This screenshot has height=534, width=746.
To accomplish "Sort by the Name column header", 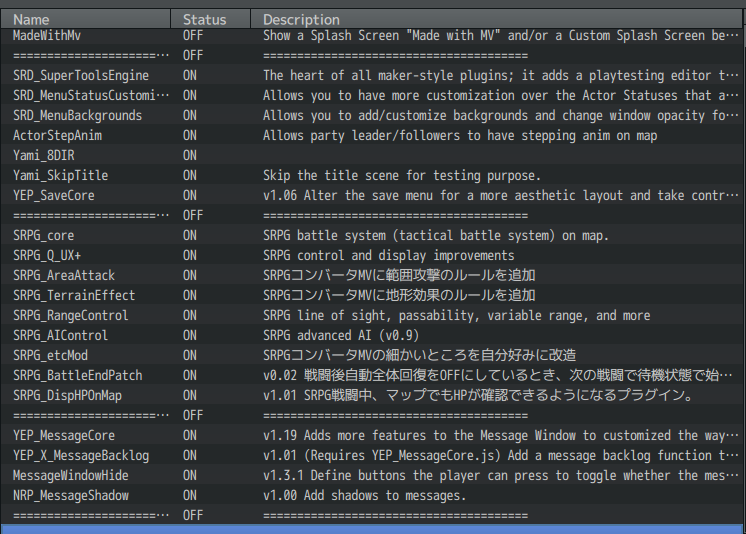I will click(86, 19).
